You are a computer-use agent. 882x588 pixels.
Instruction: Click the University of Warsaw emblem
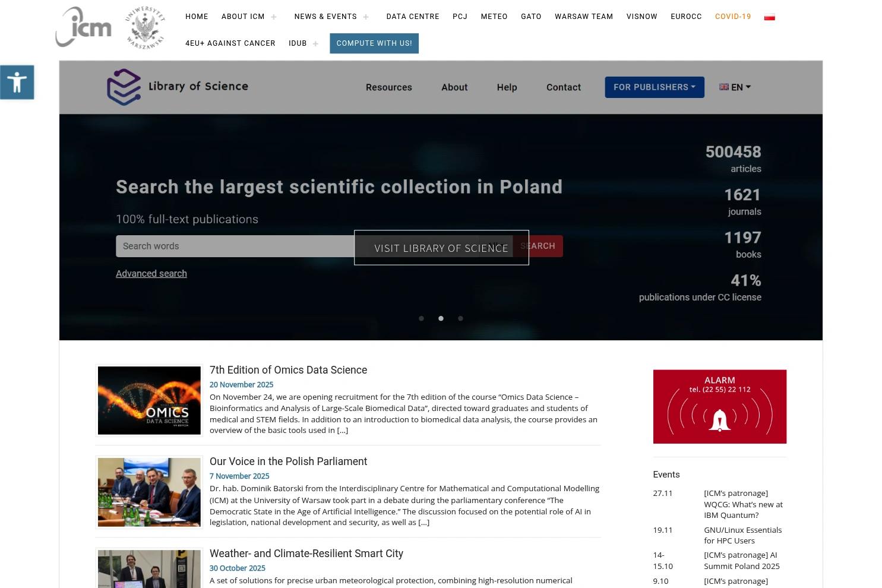144,27
